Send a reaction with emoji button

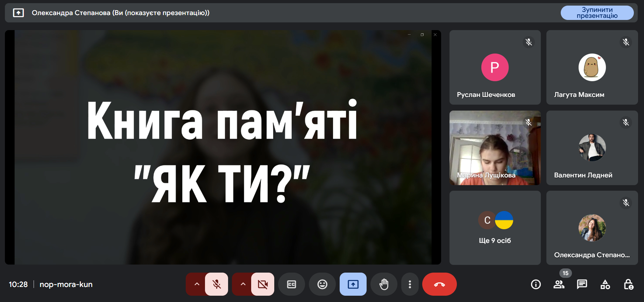(x=322, y=285)
